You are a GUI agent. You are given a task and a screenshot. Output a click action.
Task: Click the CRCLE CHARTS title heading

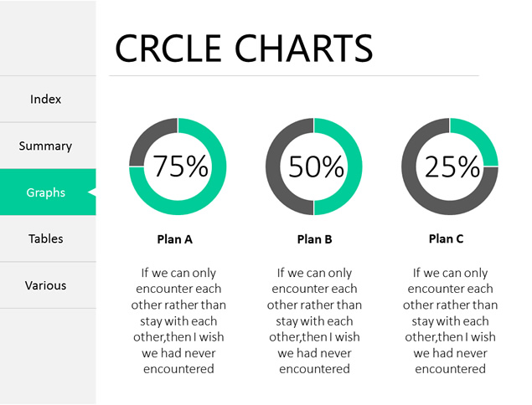(x=243, y=49)
